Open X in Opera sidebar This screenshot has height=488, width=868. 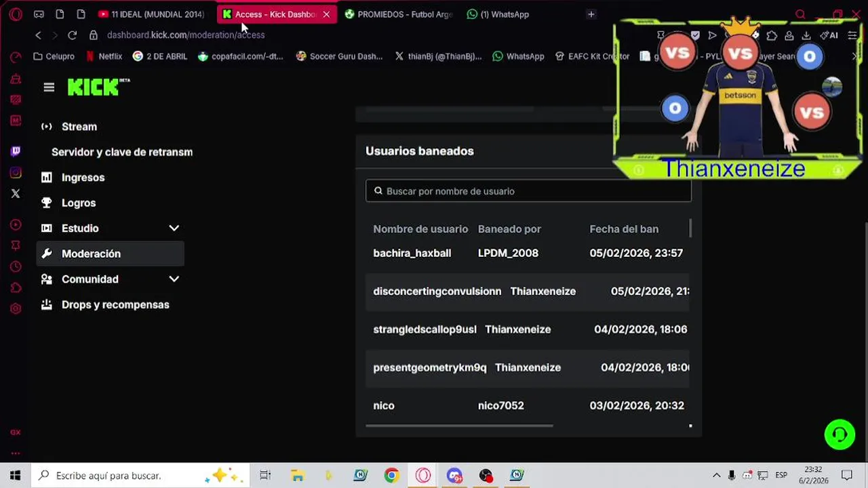coord(16,194)
